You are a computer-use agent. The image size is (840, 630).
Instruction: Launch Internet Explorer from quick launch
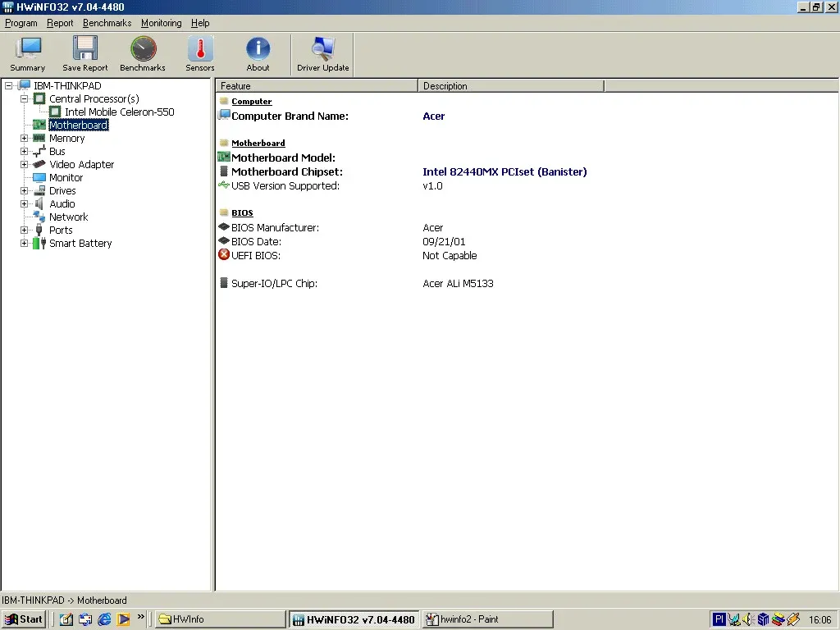[x=104, y=619]
